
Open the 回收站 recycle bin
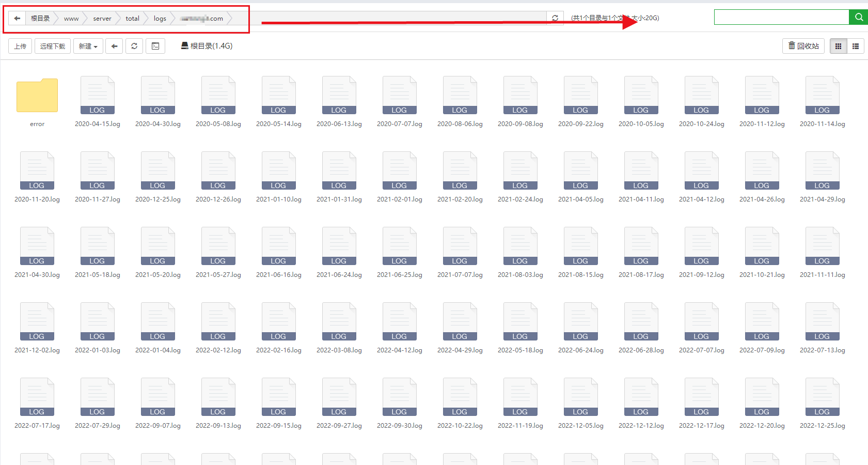tap(803, 46)
